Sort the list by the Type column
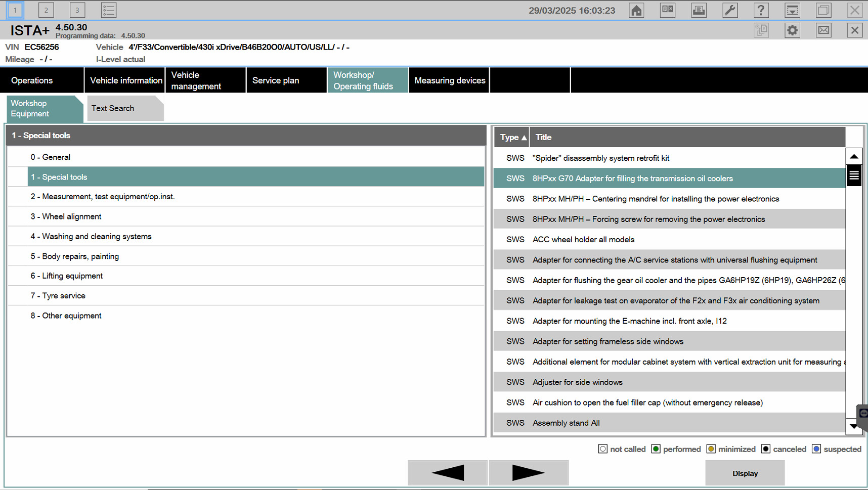 512,137
